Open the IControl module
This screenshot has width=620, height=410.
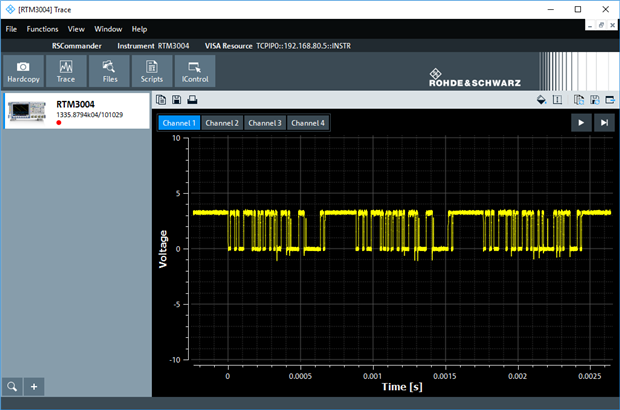point(194,71)
